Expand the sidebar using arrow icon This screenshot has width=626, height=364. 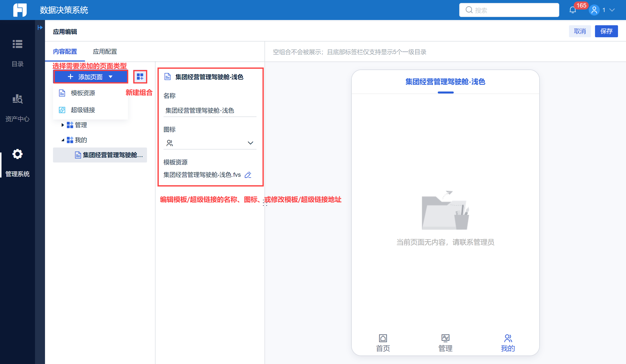click(40, 27)
